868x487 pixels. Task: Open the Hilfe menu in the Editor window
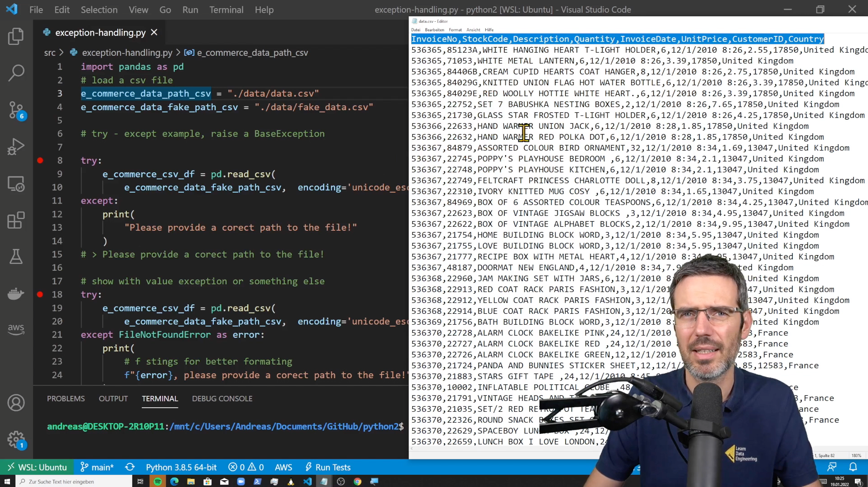tap(489, 30)
